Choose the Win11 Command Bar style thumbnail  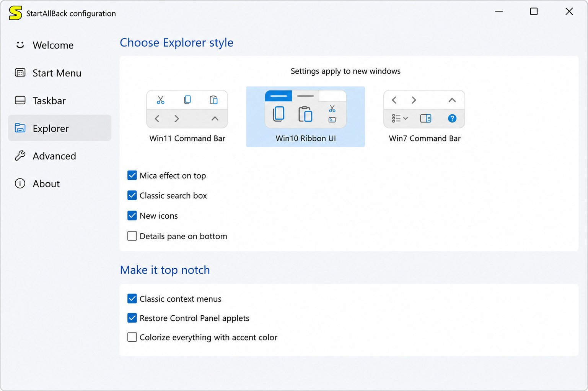click(x=187, y=109)
